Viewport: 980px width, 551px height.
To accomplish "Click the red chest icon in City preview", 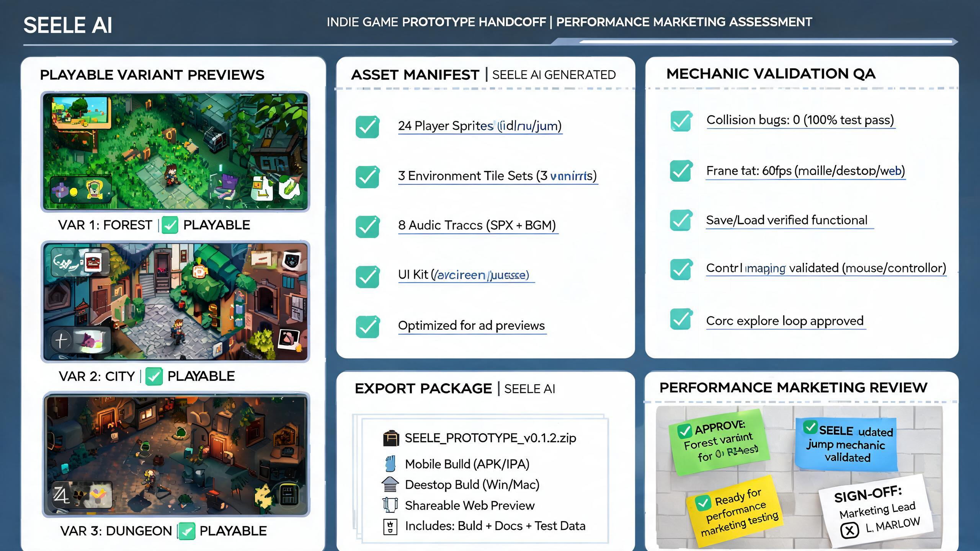I will click(93, 262).
